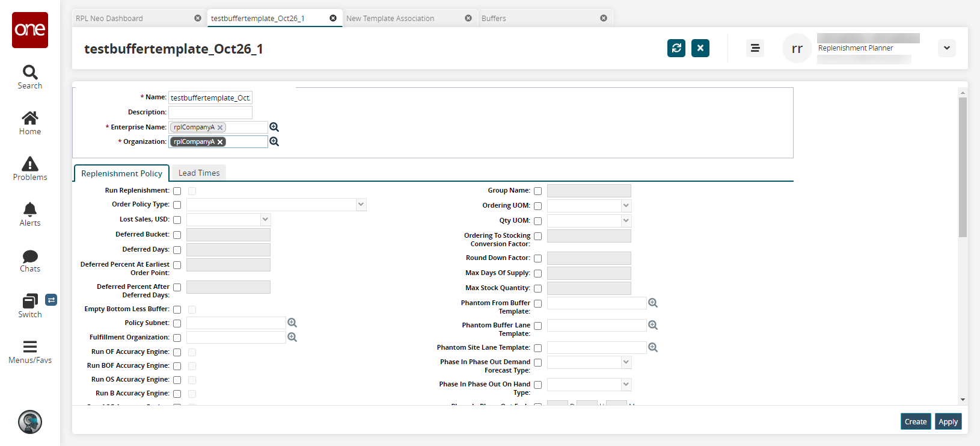This screenshot has height=446, width=980.
Task: Tick the Group Name checkbox
Action: 538,191
